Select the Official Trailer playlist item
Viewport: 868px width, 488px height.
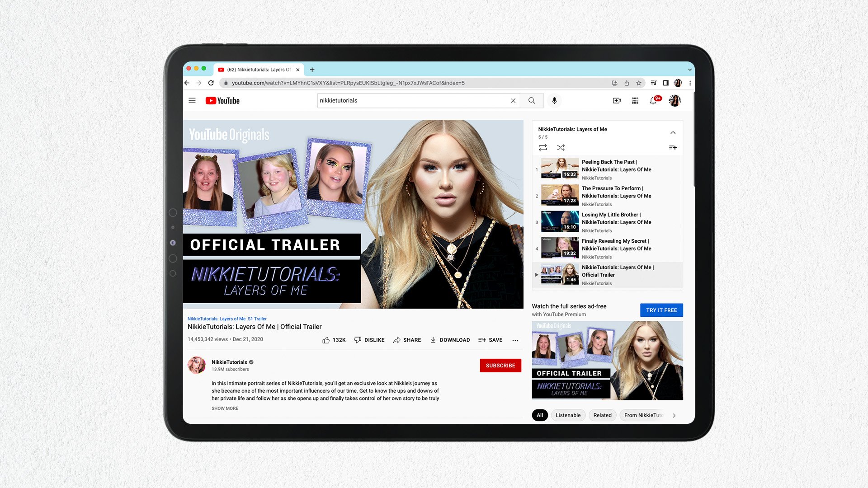pos(608,275)
